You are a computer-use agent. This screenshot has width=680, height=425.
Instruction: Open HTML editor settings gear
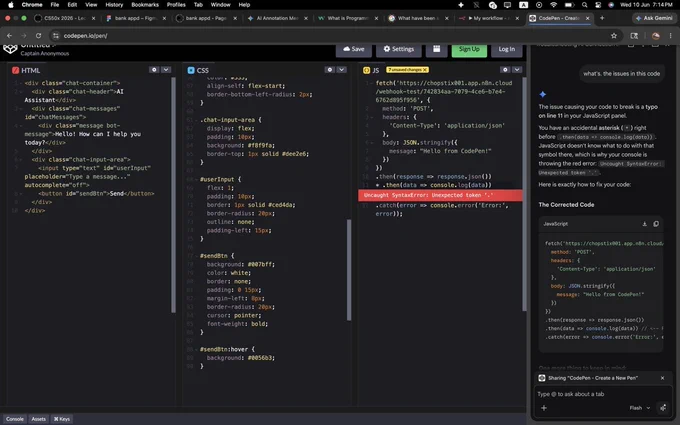point(154,70)
